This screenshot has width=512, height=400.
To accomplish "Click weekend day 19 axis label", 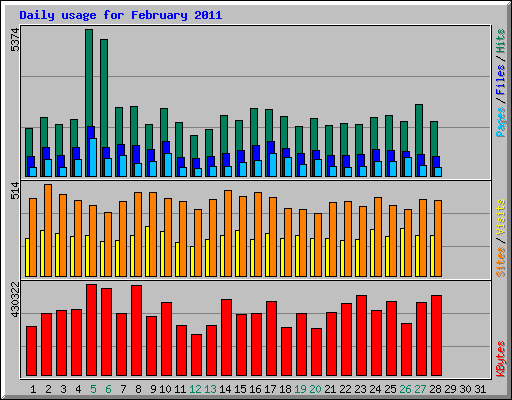I will [300, 389].
